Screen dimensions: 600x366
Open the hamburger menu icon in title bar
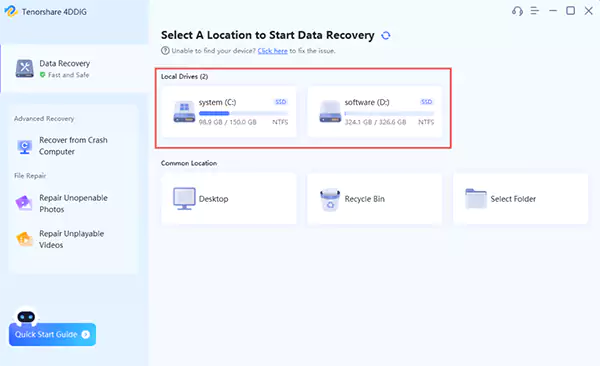pyautogui.click(x=535, y=11)
